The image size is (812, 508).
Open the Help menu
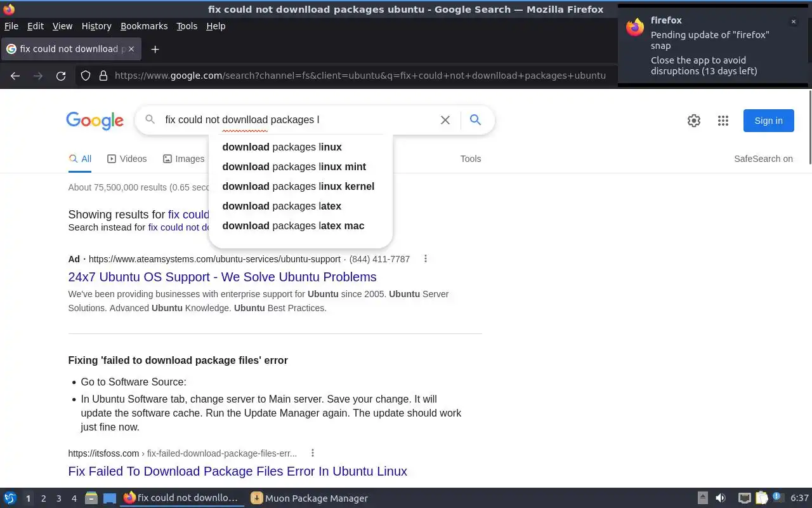coord(216,26)
